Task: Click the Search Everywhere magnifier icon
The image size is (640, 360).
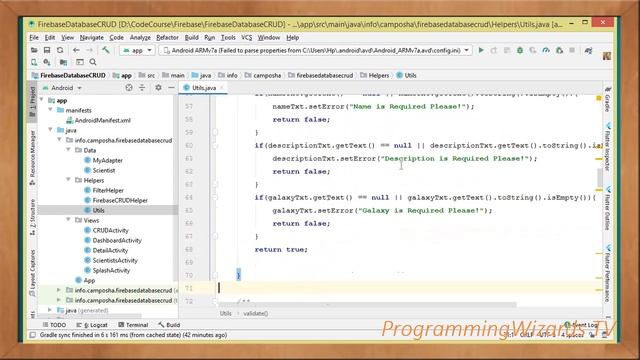Action: (93, 62)
